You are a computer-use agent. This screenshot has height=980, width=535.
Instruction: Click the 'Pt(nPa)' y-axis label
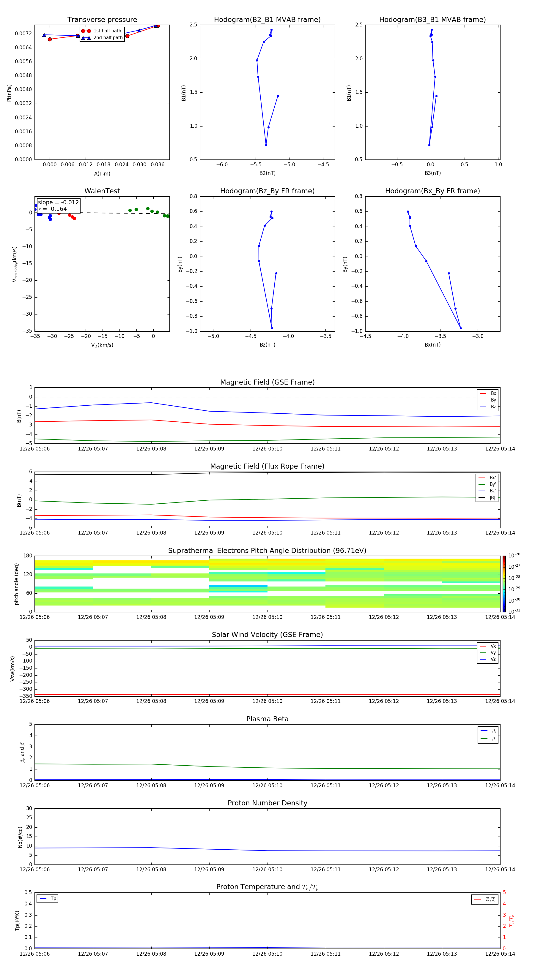[x=9, y=93]
